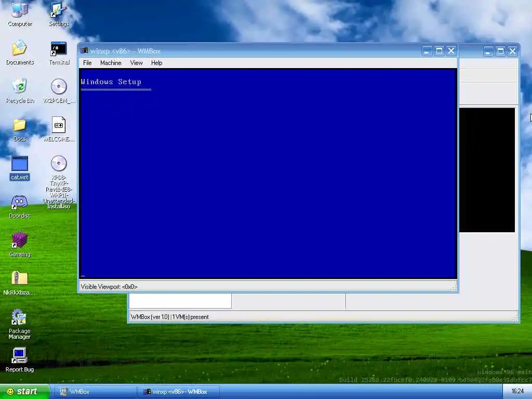
Task: Switch to WMBox taskbar button
Action: point(95,392)
